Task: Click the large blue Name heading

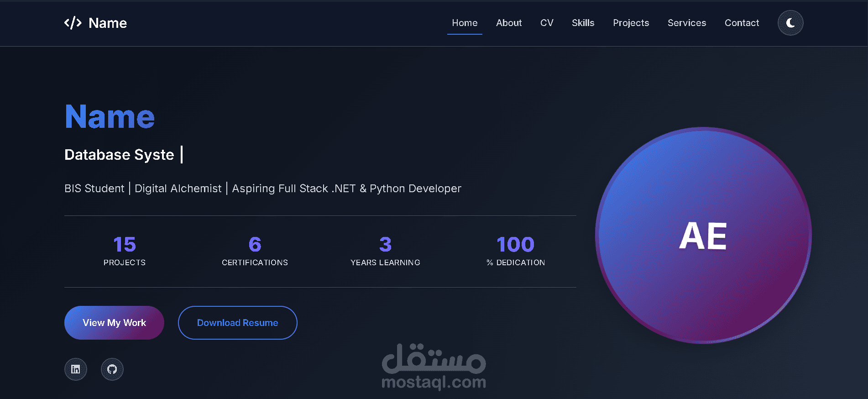Action: click(110, 117)
